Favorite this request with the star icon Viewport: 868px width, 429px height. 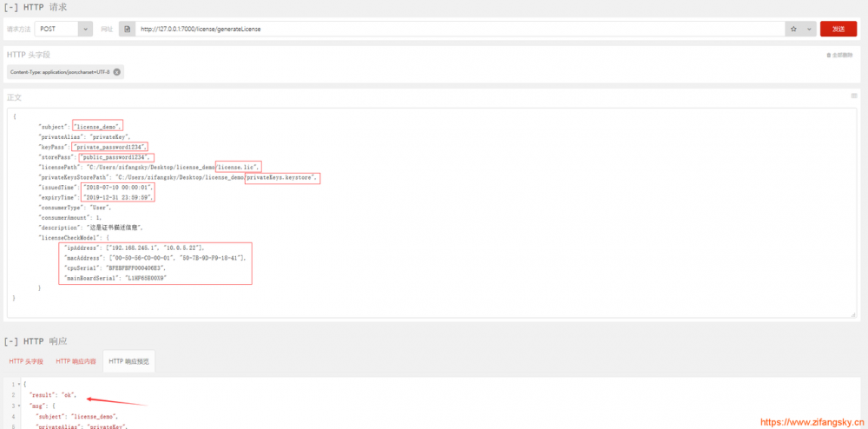tap(793, 30)
